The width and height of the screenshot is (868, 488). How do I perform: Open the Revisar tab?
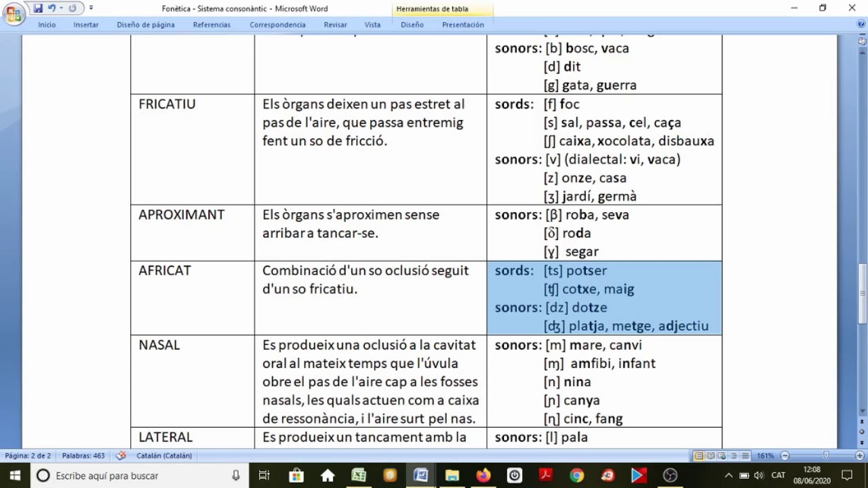tap(335, 24)
